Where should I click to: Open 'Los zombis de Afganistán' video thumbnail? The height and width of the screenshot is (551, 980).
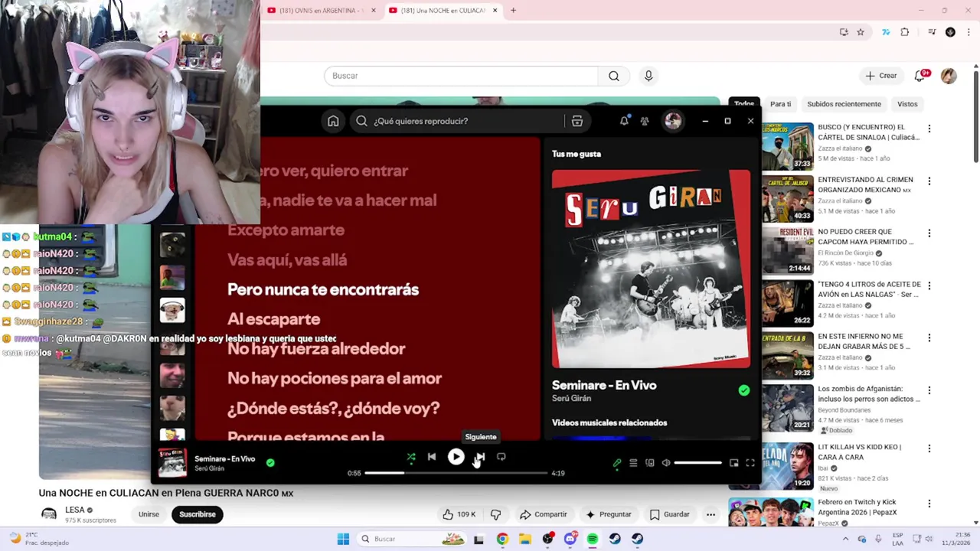tap(788, 408)
